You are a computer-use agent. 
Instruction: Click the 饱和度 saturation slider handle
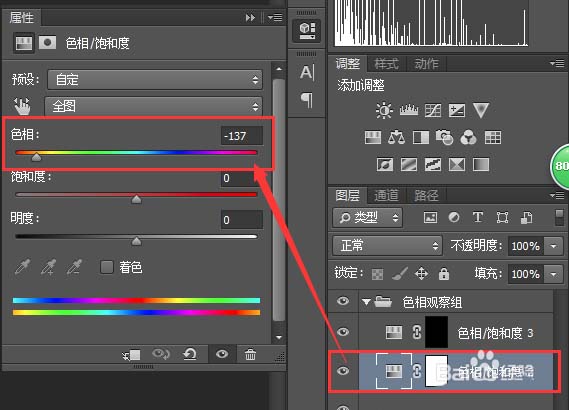click(x=136, y=199)
